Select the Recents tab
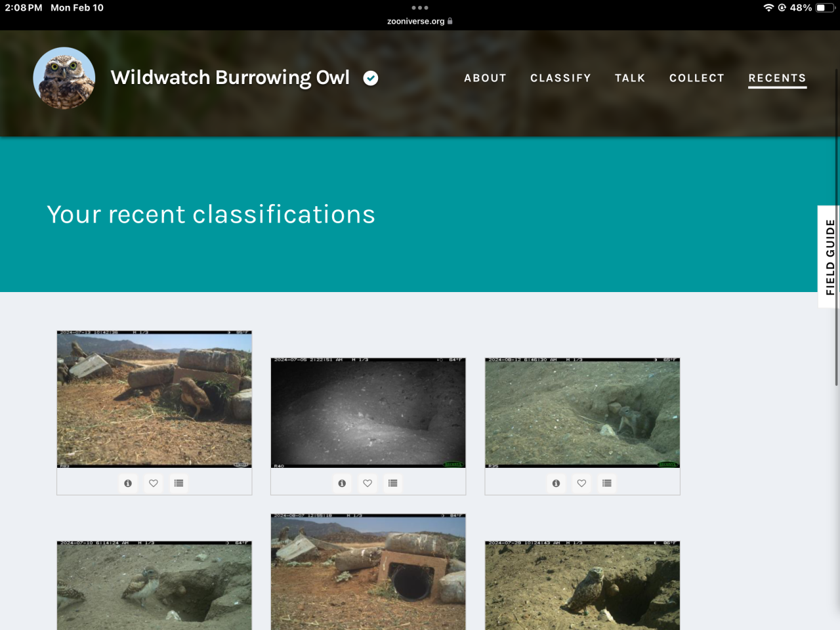840x630 pixels. [777, 78]
